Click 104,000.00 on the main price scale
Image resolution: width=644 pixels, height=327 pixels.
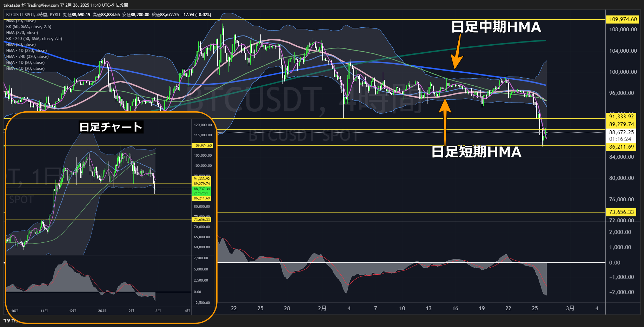[x=623, y=51]
